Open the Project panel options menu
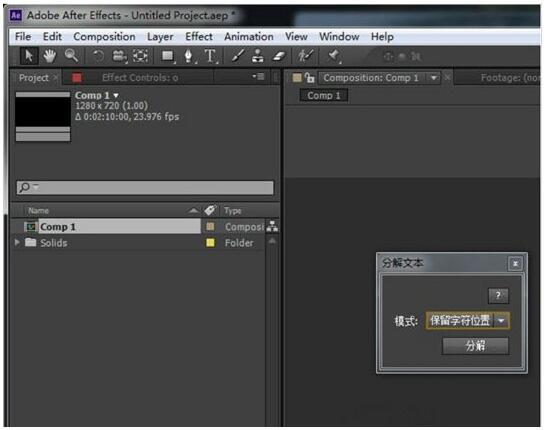Viewport: 550px width, 430px height. [x=259, y=76]
